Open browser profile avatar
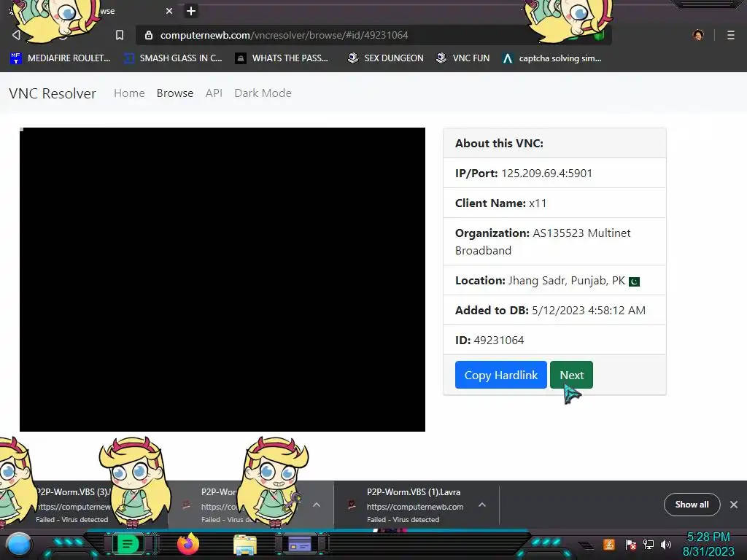 698,35
